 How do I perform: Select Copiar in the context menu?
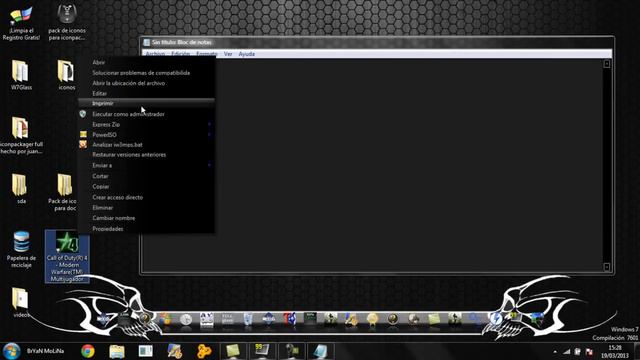(x=146, y=187)
